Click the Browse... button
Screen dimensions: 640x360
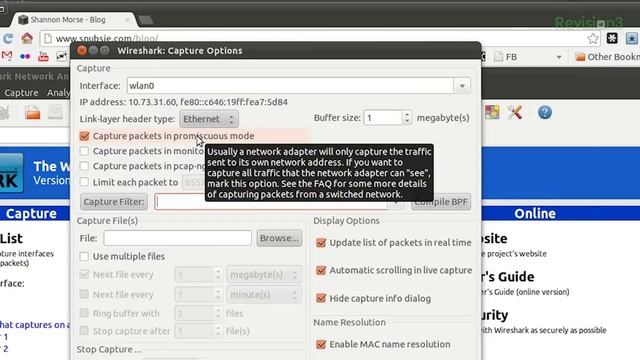pyautogui.click(x=279, y=238)
